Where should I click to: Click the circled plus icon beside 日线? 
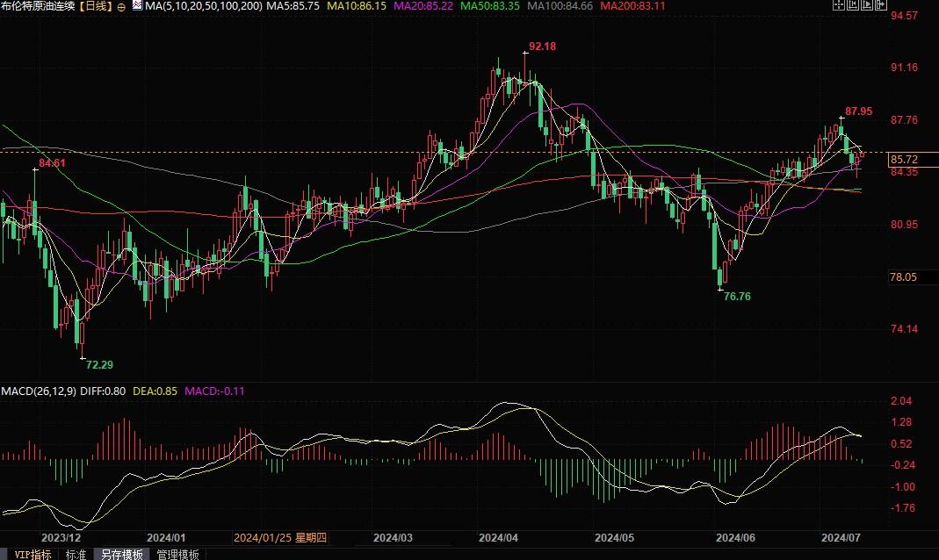tap(122, 7)
